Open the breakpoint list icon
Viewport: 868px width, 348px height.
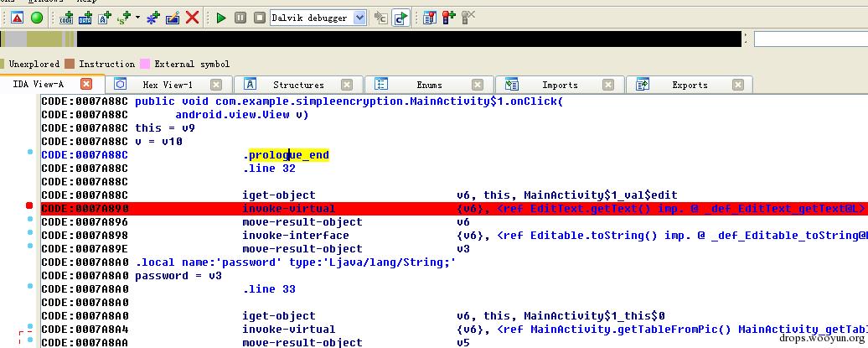(x=430, y=18)
